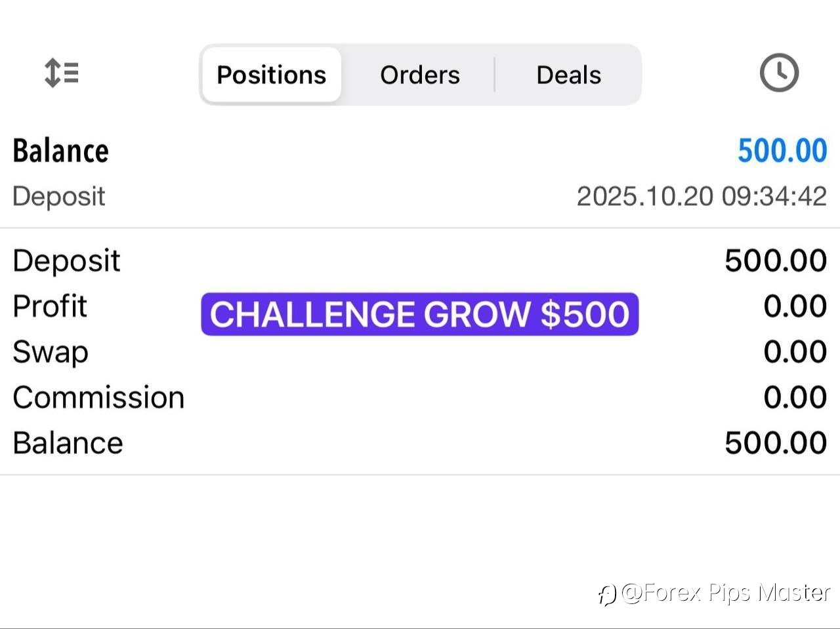Tap the bold Balance heading
The image size is (840, 629).
pyautogui.click(x=60, y=151)
